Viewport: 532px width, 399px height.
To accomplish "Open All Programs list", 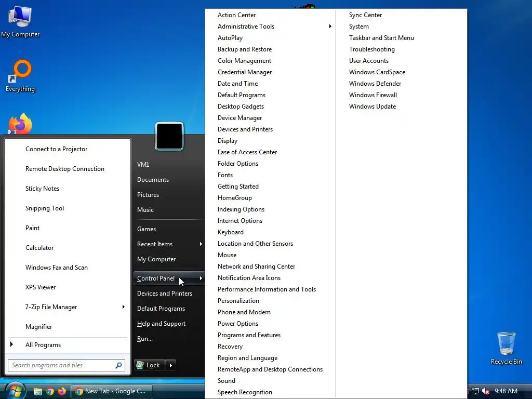I will tap(43, 345).
